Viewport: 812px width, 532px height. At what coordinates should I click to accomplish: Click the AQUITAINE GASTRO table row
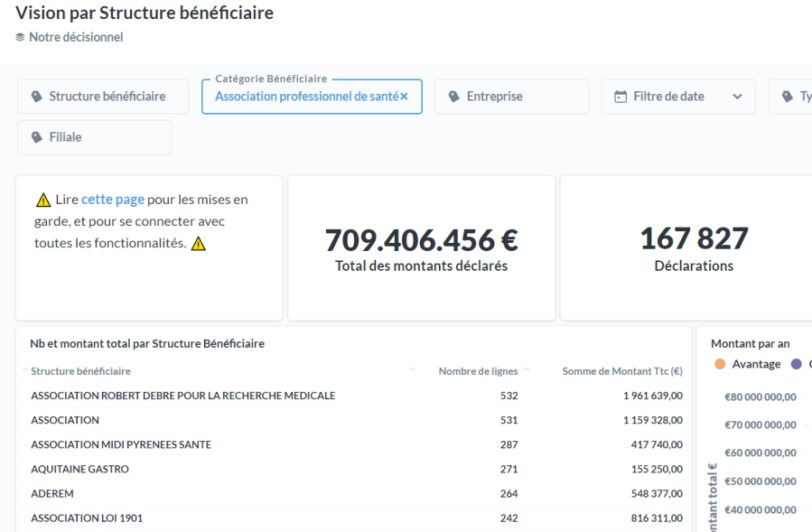[79, 469]
